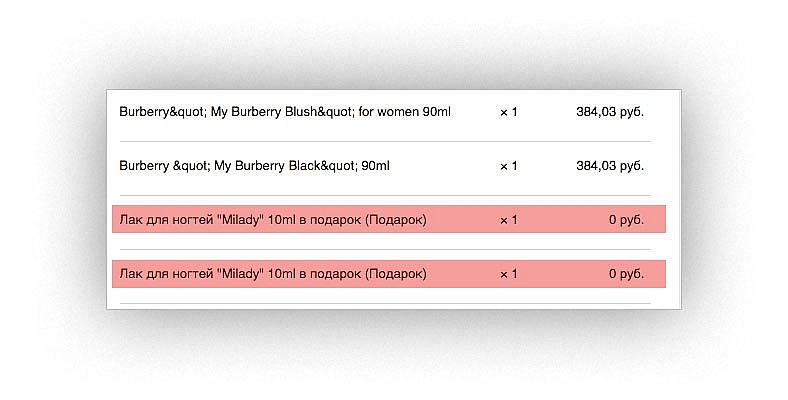Click '10ml в подарок' in lower pink row
The width and height of the screenshot is (788, 400).
(x=314, y=274)
